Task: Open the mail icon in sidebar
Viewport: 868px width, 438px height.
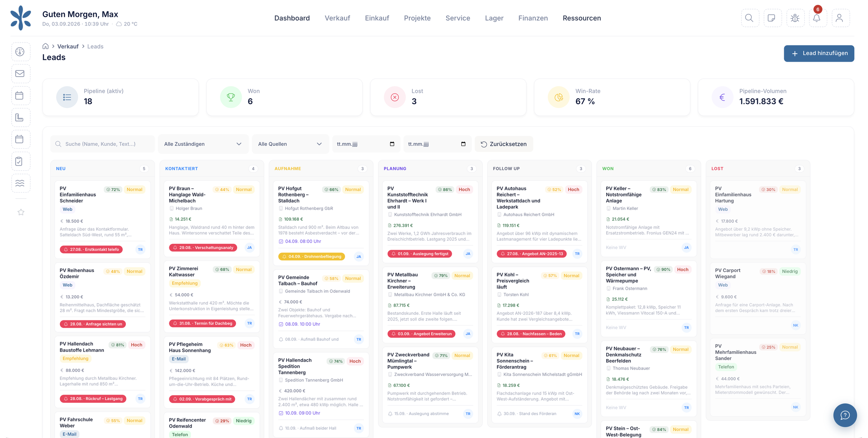Action: (20, 74)
